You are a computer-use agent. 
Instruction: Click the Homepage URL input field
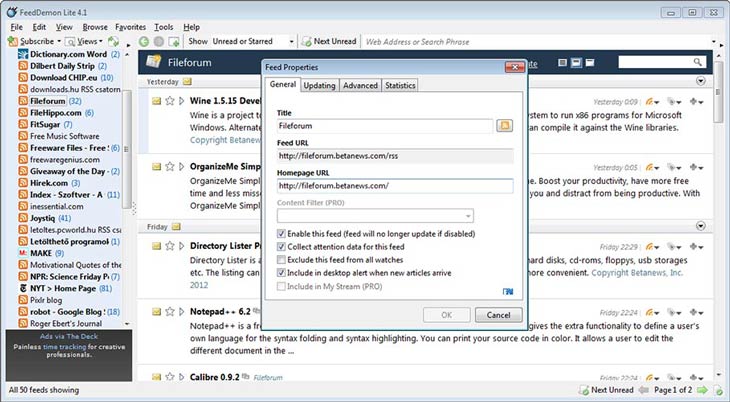click(x=394, y=186)
